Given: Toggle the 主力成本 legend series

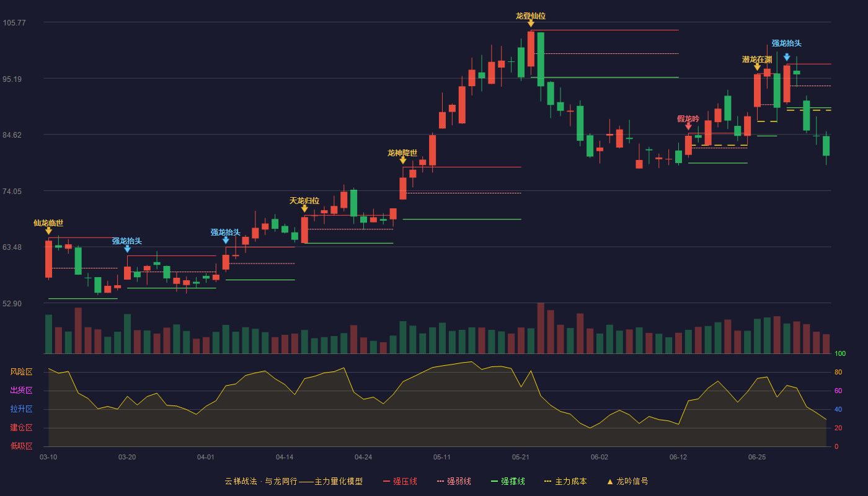Looking at the screenshot, I should point(565,481).
